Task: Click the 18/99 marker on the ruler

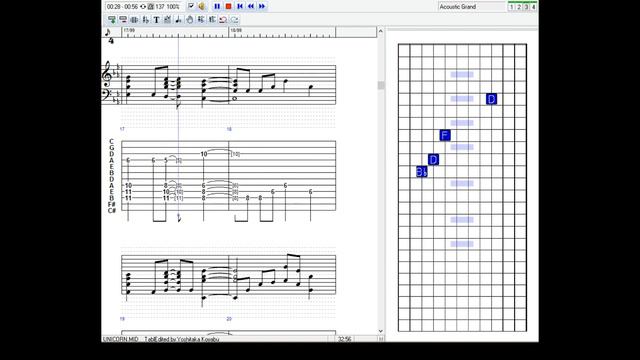Action: point(236,30)
